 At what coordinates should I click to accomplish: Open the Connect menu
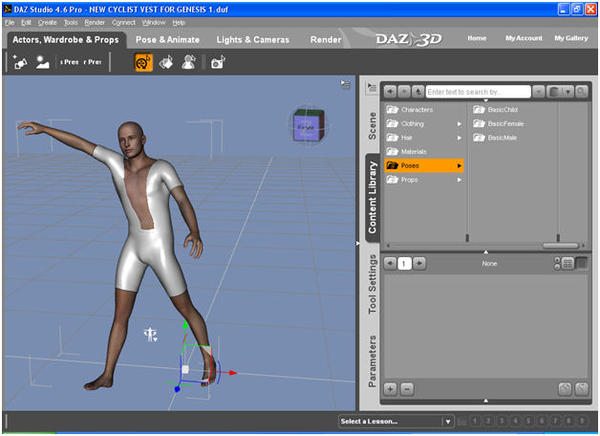(124, 23)
